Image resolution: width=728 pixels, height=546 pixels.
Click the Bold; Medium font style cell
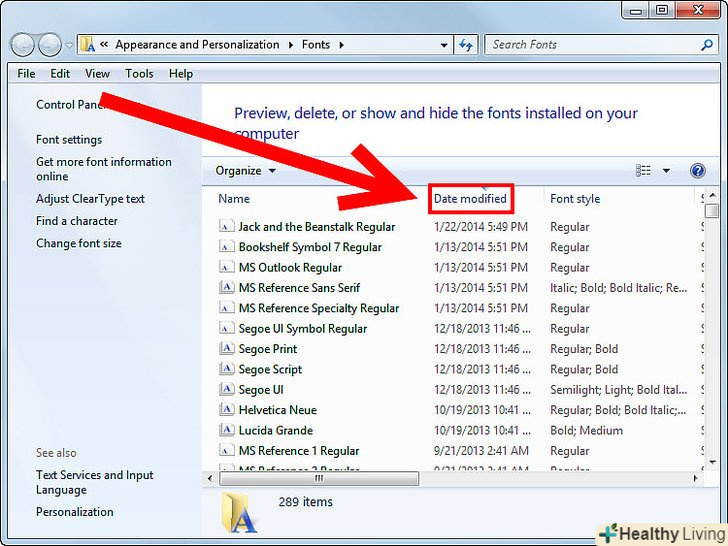[x=586, y=430]
